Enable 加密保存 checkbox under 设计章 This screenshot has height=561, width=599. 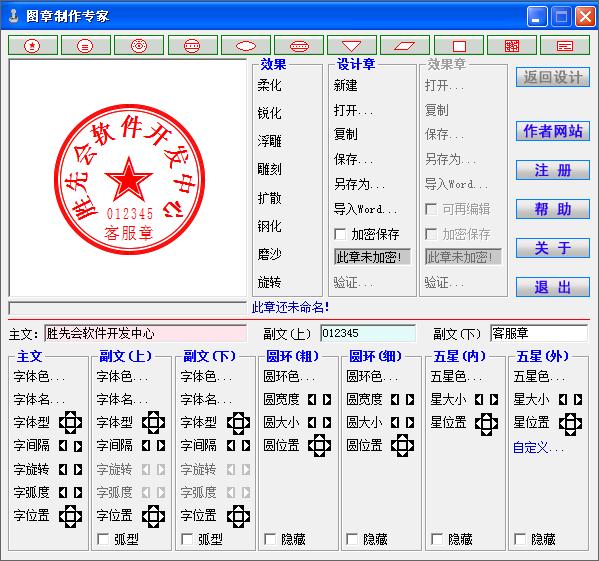[340, 234]
